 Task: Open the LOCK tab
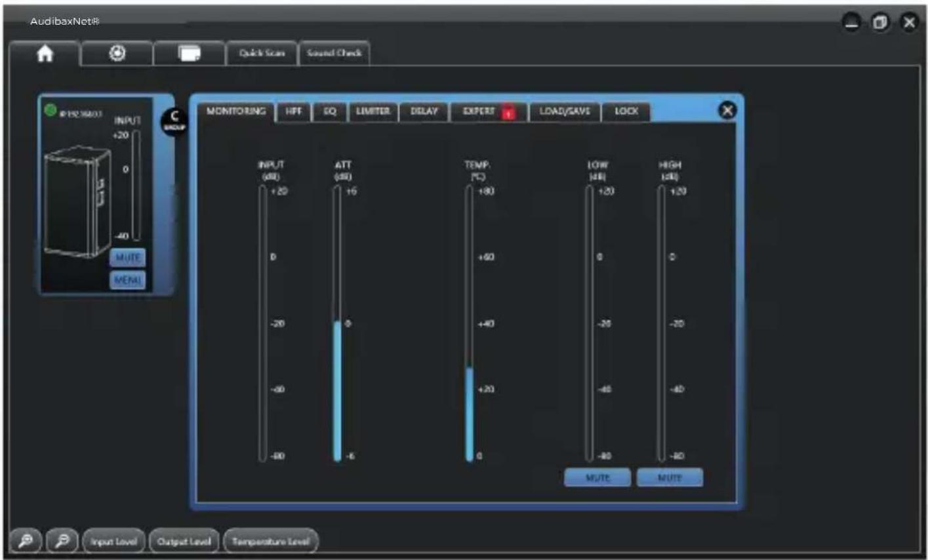[x=626, y=111]
